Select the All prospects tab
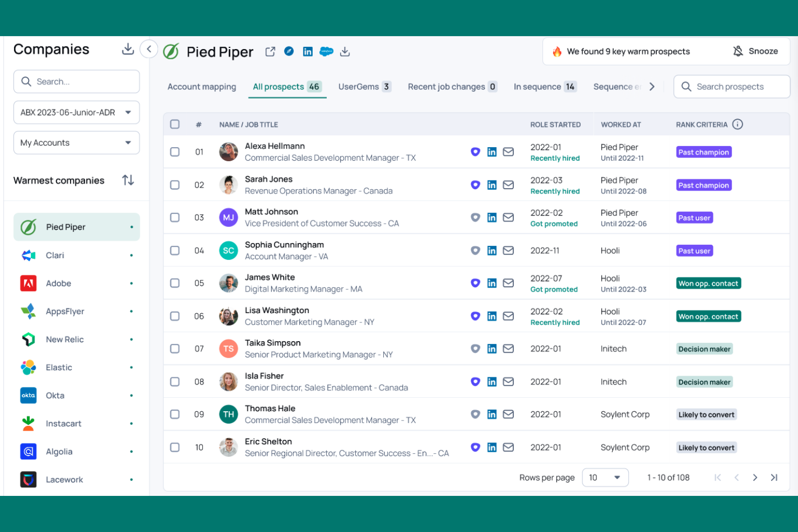798x532 pixels. pyautogui.click(x=287, y=87)
